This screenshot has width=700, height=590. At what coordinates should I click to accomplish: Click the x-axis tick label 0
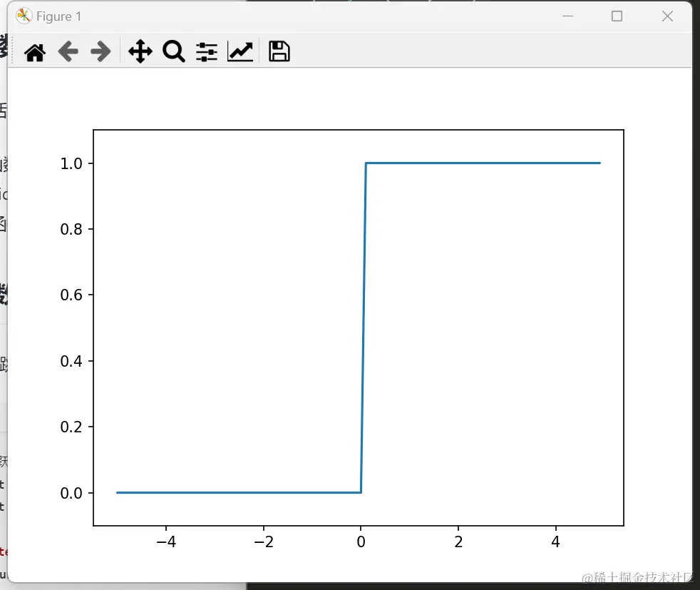tap(361, 542)
